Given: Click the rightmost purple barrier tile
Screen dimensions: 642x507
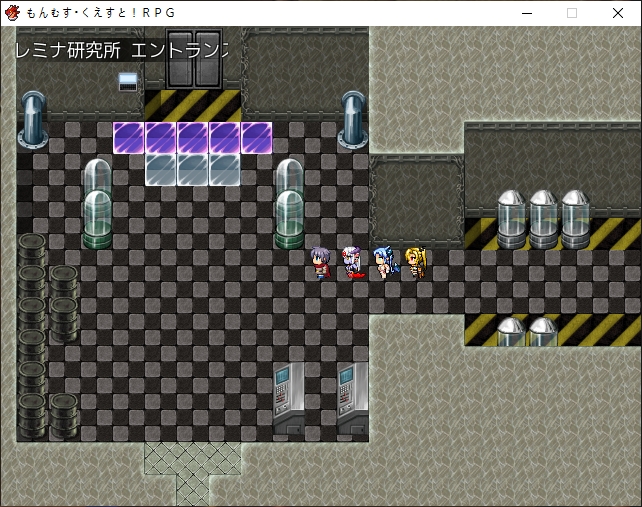Looking at the screenshot, I should pyautogui.click(x=257, y=138).
